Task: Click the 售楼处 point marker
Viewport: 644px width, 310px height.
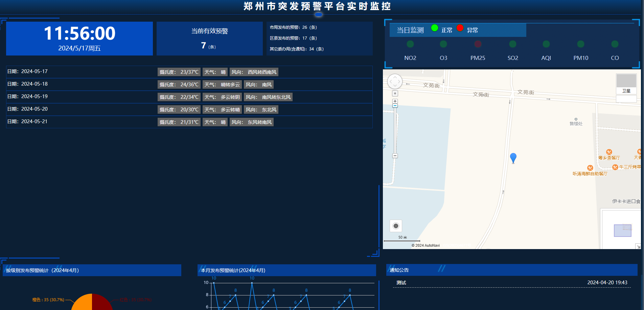Action: [x=576, y=119]
